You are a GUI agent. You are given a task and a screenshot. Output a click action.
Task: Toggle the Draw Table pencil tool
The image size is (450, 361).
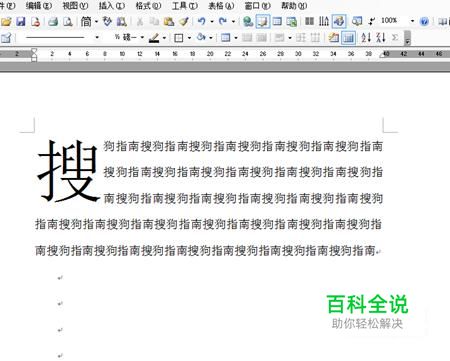click(6, 37)
